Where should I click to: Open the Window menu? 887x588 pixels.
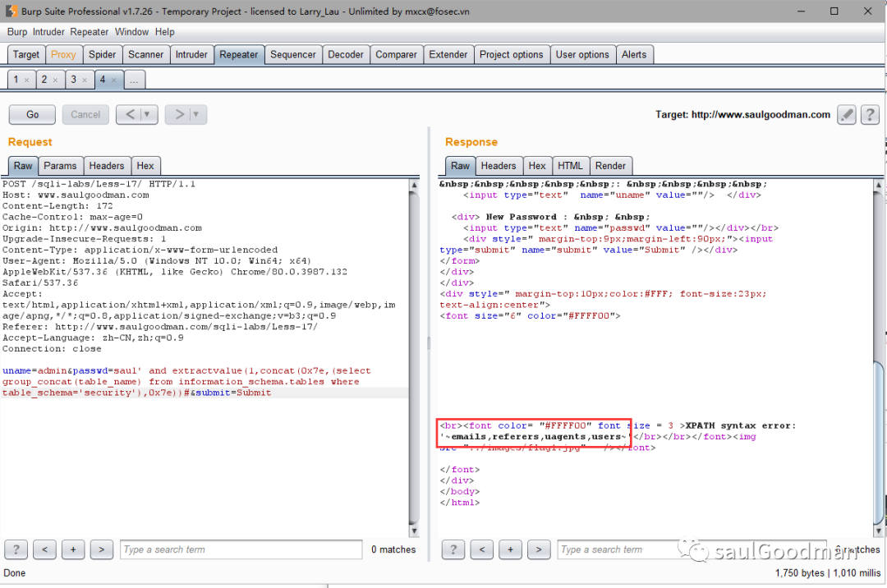[x=131, y=32]
